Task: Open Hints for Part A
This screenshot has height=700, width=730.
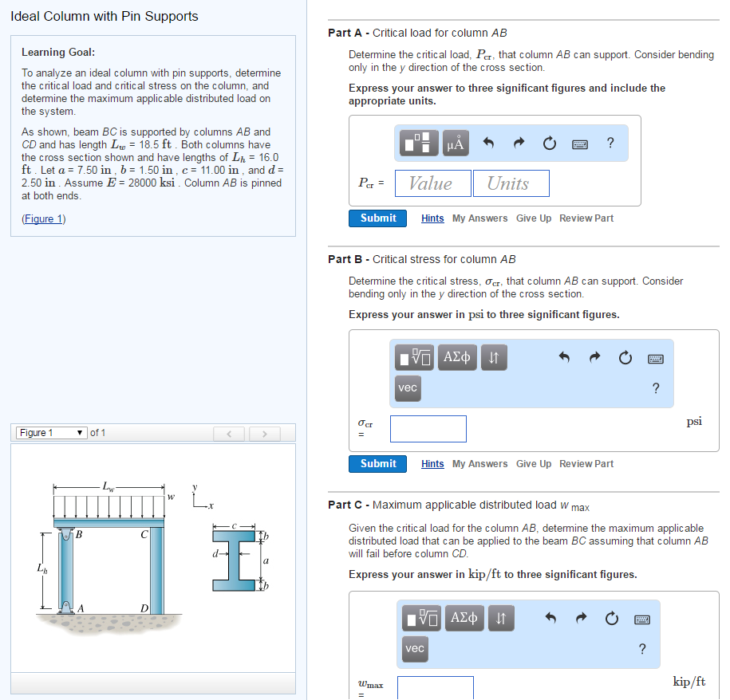Action: (432, 218)
